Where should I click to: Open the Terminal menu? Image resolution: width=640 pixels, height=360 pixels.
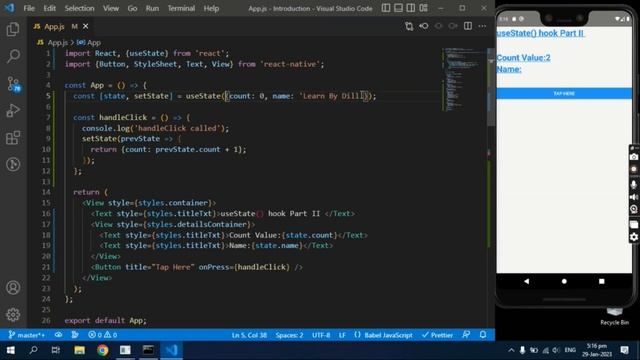(181, 8)
